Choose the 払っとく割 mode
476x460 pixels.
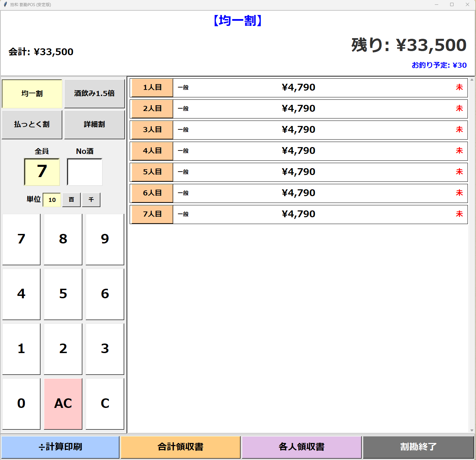tap(32, 125)
